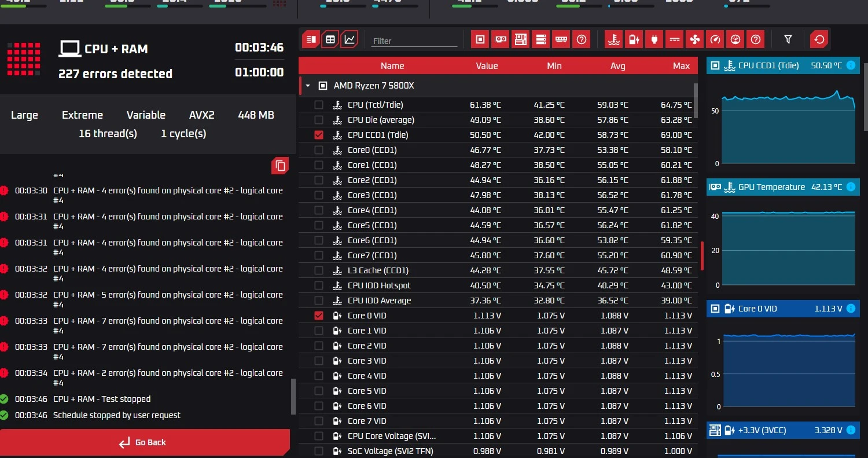Toggle the motherboard sensors hardware filter
Image resolution: width=868 pixels, height=458 pixels.
(521, 39)
